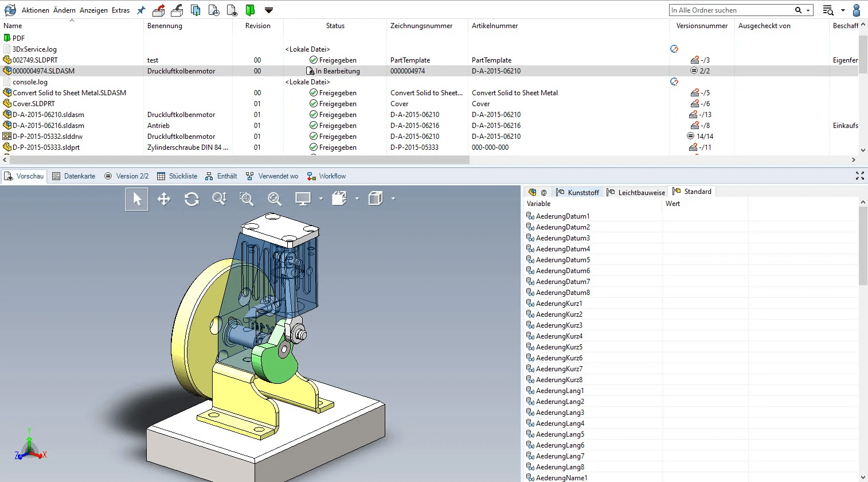Select the arrow Select tool in the viewport
The width and height of the screenshot is (868, 482).
tap(136, 199)
